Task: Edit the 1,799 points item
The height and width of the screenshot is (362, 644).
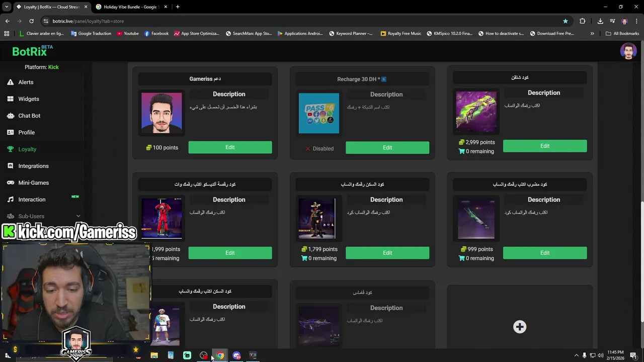Action: (387, 253)
